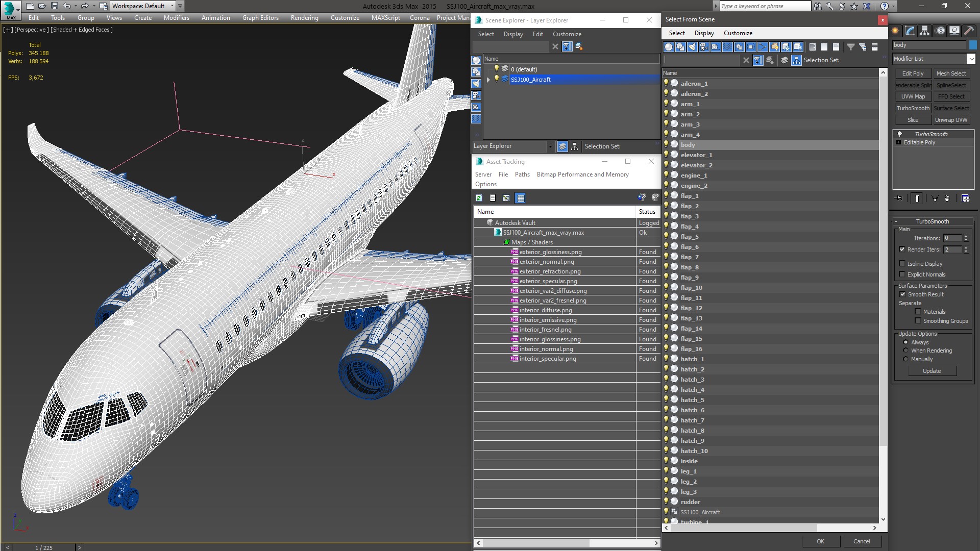Open the Redo history dropdown arrow
Screen dimensions: 980x551
tap(93, 6)
